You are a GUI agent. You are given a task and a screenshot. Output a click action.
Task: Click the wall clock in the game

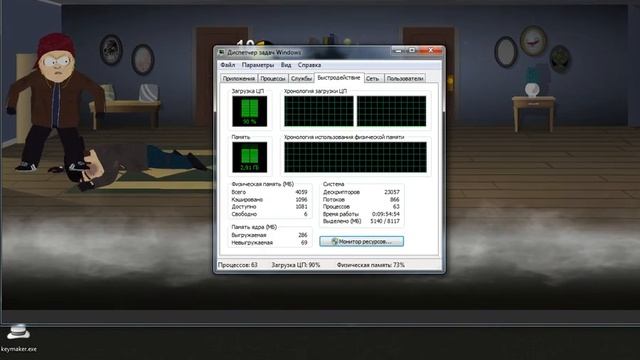click(x=533, y=41)
